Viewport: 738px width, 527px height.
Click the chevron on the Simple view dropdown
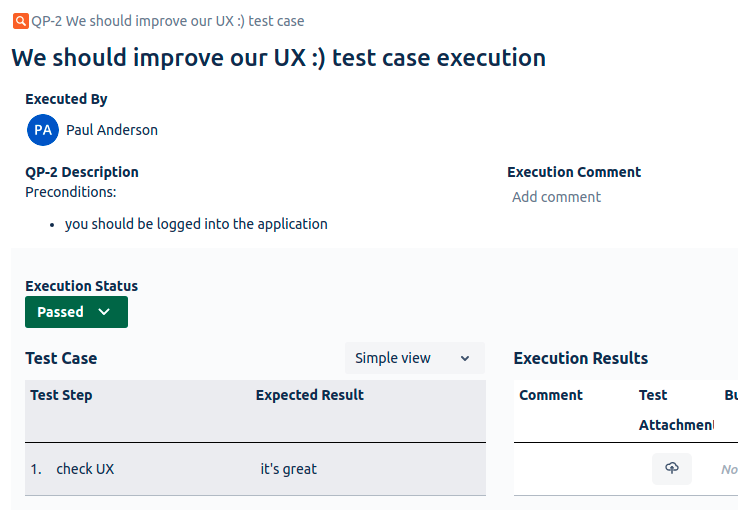[x=465, y=359]
